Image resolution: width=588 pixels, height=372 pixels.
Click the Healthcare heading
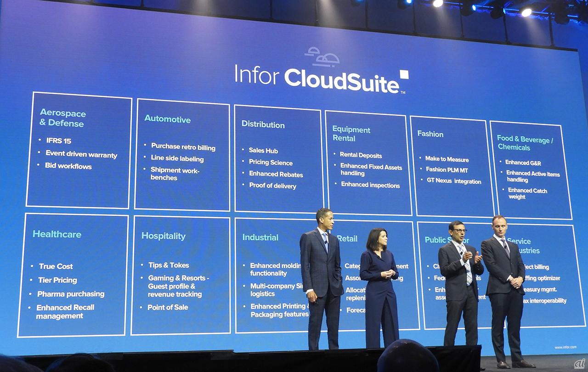[57, 234]
